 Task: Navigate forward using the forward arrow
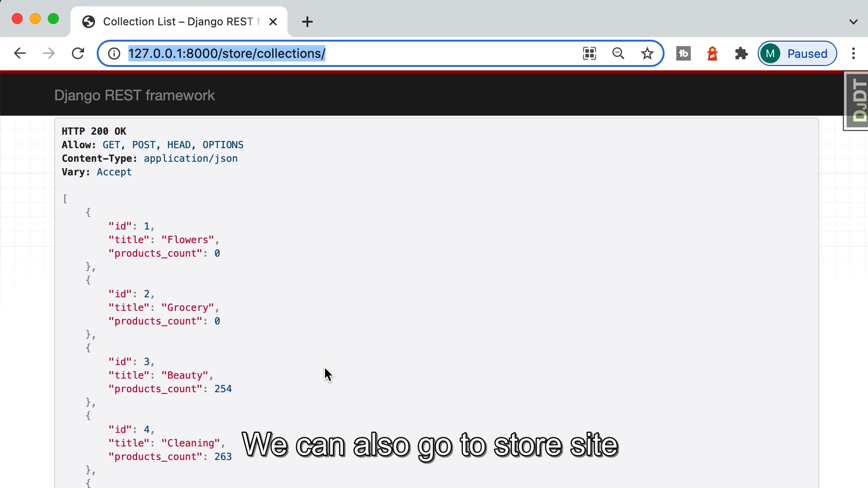[x=48, y=53]
